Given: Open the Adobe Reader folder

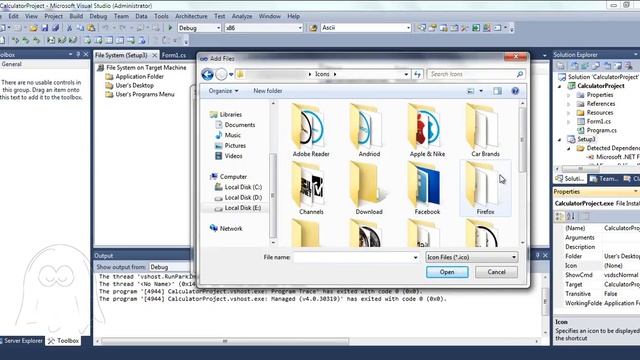Looking at the screenshot, I should [x=311, y=131].
